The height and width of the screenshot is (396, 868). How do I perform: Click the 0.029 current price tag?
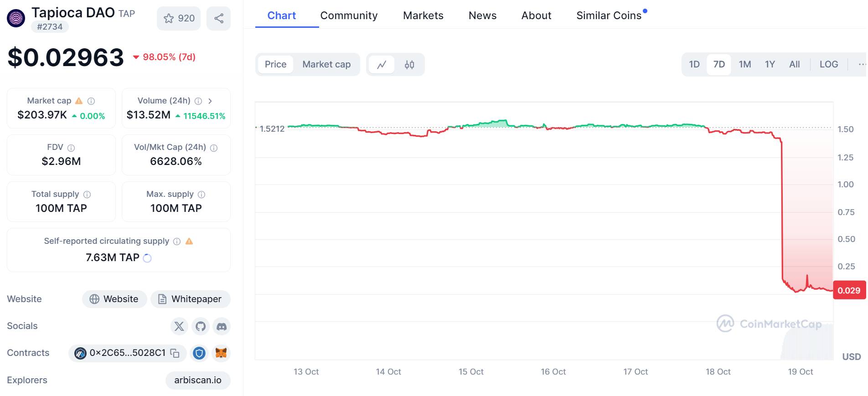point(849,290)
